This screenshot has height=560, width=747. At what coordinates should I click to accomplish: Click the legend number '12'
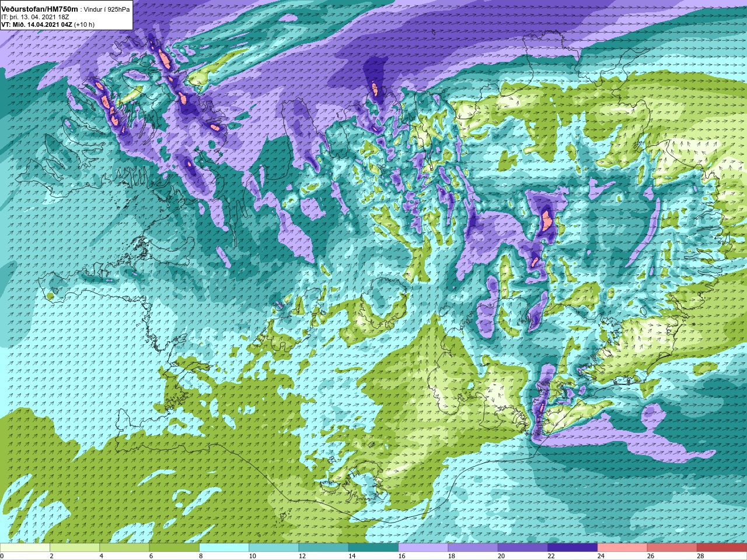tap(302, 556)
